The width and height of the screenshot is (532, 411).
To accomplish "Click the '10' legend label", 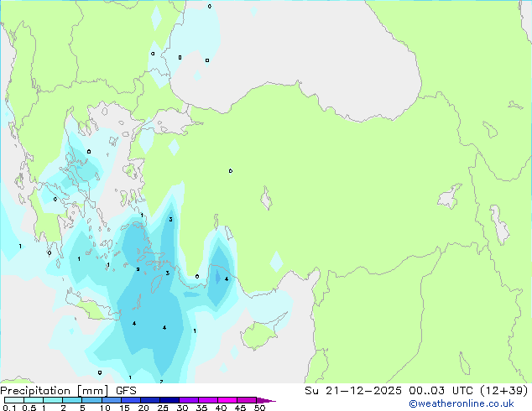I will click(x=105, y=408).
